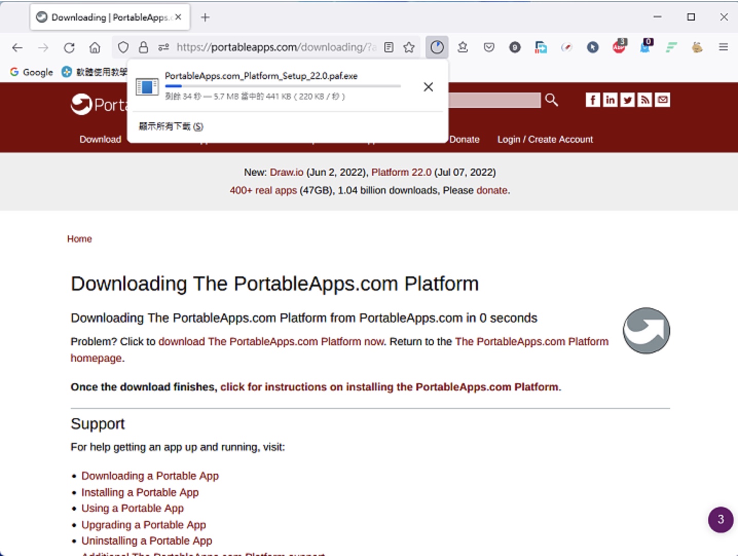
Task: Click the large download arrow logo image
Action: (x=647, y=330)
